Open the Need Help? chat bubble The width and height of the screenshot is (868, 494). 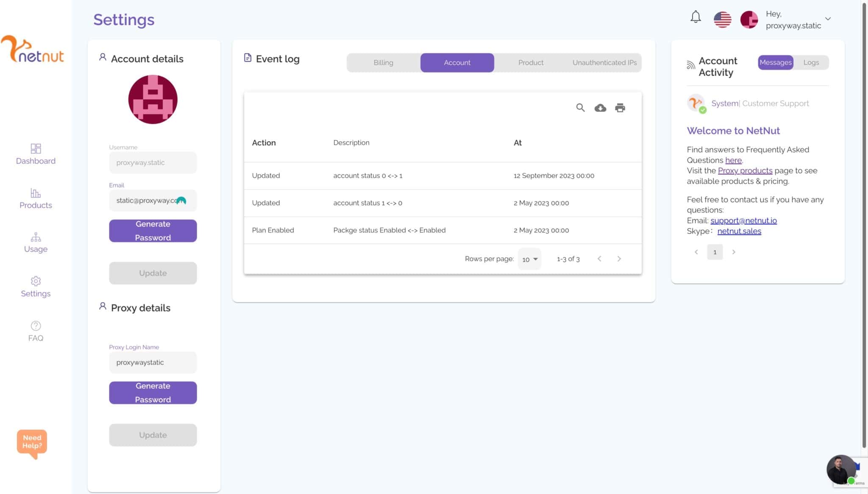32,444
